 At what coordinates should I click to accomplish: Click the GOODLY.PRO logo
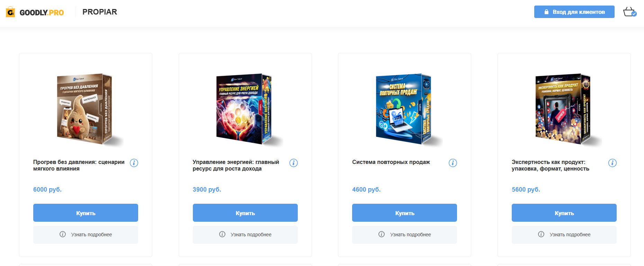[x=35, y=12]
